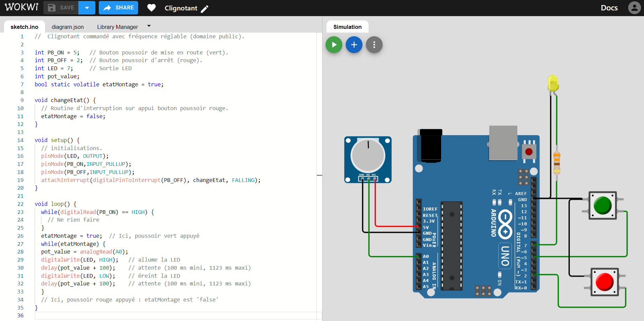
Task: Click the 'bool static volatile etatMontage' line
Action: (99, 84)
